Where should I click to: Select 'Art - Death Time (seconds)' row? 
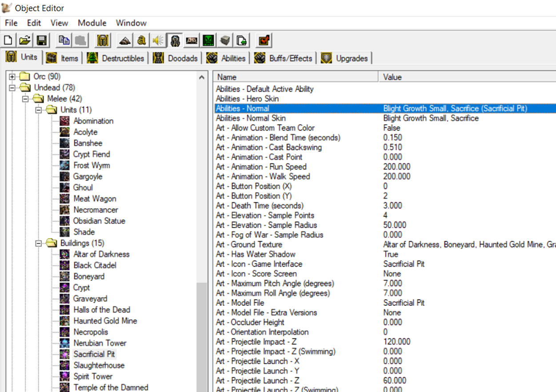384,206
